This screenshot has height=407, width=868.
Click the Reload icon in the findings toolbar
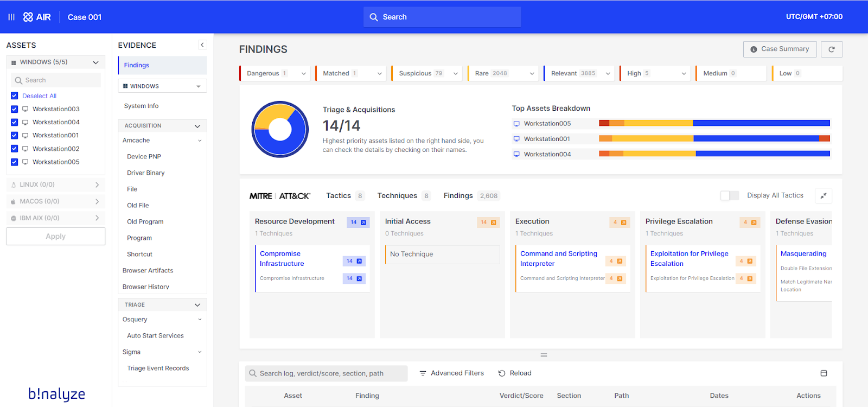pos(502,373)
